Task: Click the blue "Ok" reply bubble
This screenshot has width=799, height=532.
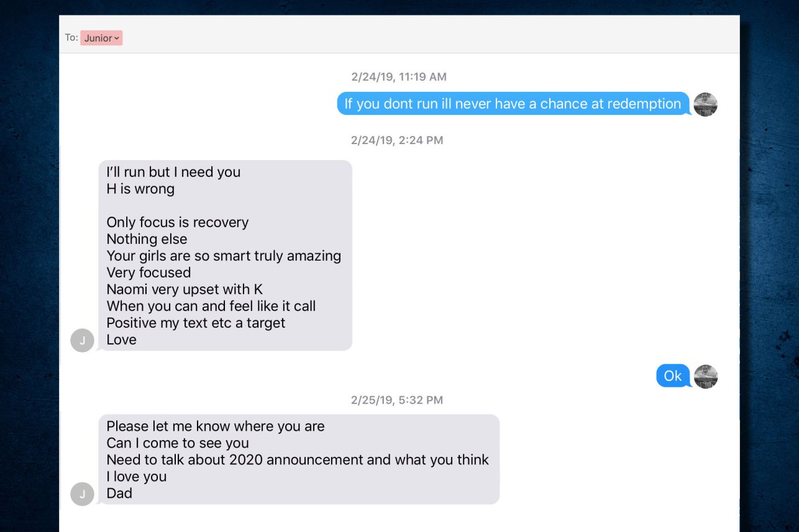Action: click(673, 376)
